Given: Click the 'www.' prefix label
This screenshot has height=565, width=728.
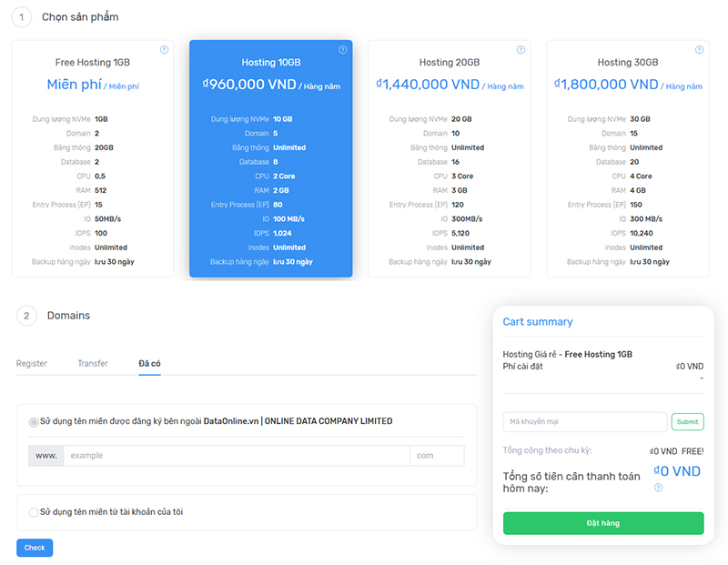Looking at the screenshot, I should [46, 456].
